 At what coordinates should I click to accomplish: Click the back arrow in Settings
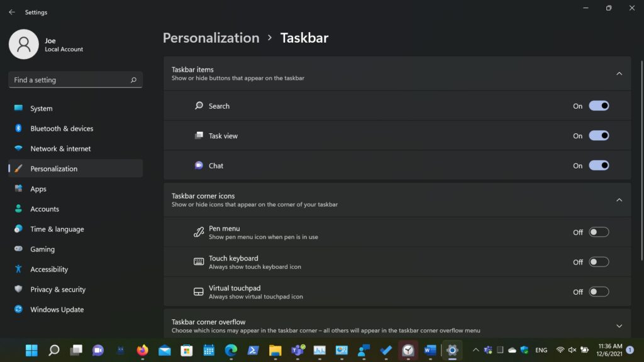coord(12,12)
